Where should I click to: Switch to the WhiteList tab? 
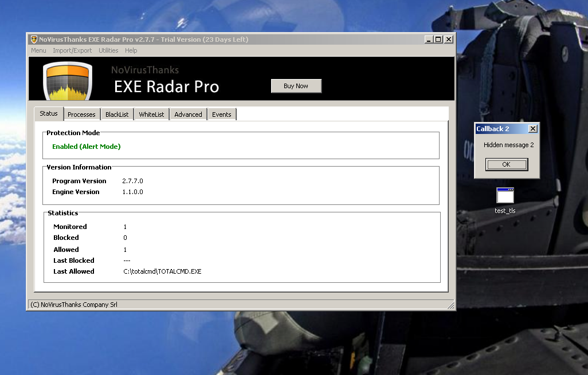(151, 115)
